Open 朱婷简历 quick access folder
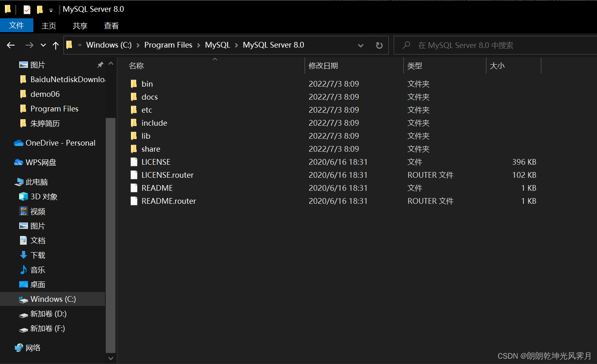The height and width of the screenshot is (364, 597). (39, 123)
